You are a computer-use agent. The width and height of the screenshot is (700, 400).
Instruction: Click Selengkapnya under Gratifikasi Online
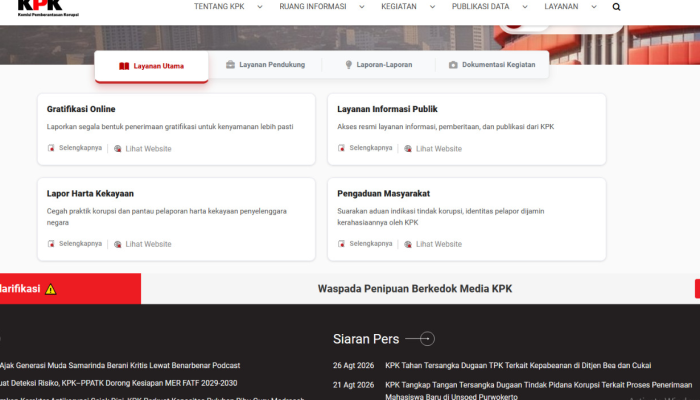[x=80, y=148]
